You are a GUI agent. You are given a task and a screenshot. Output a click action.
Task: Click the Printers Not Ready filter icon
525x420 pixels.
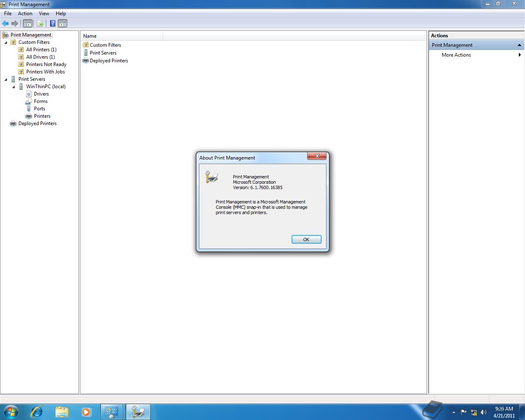pyautogui.click(x=21, y=64)
